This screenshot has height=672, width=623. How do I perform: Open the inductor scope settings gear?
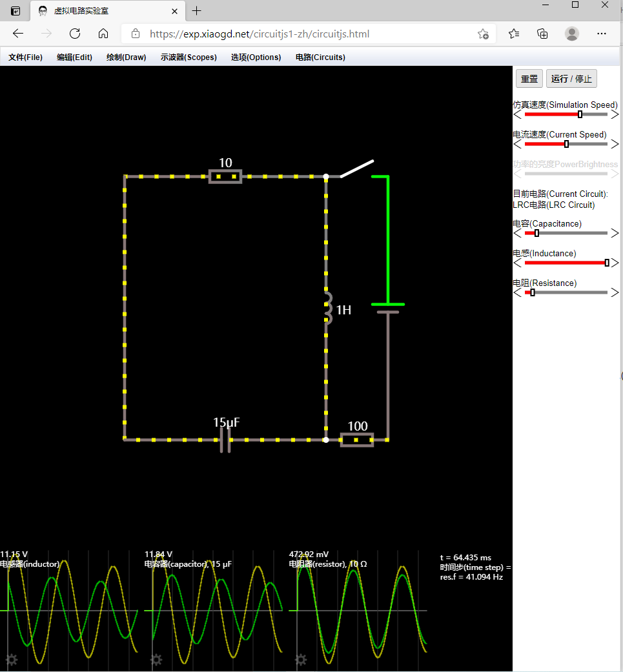click(x=12, y=660)
